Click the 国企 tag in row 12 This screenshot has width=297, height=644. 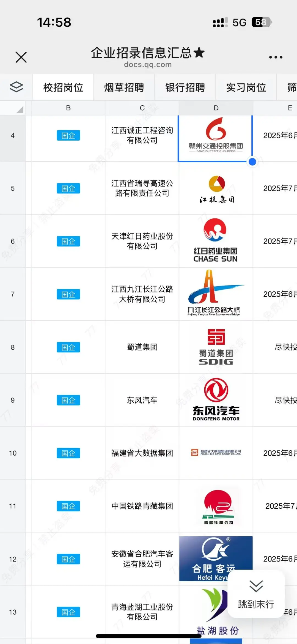pyautogui.click(x=68, y=559)
